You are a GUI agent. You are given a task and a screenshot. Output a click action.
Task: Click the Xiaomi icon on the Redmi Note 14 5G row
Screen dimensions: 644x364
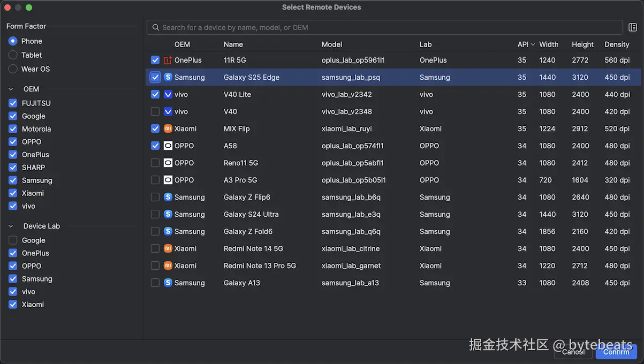[x=168, y=248]
